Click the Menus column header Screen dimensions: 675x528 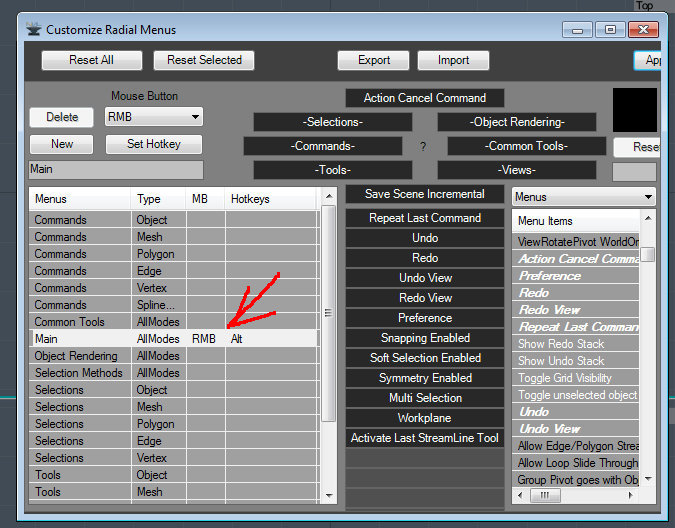[x=80, y=199]
